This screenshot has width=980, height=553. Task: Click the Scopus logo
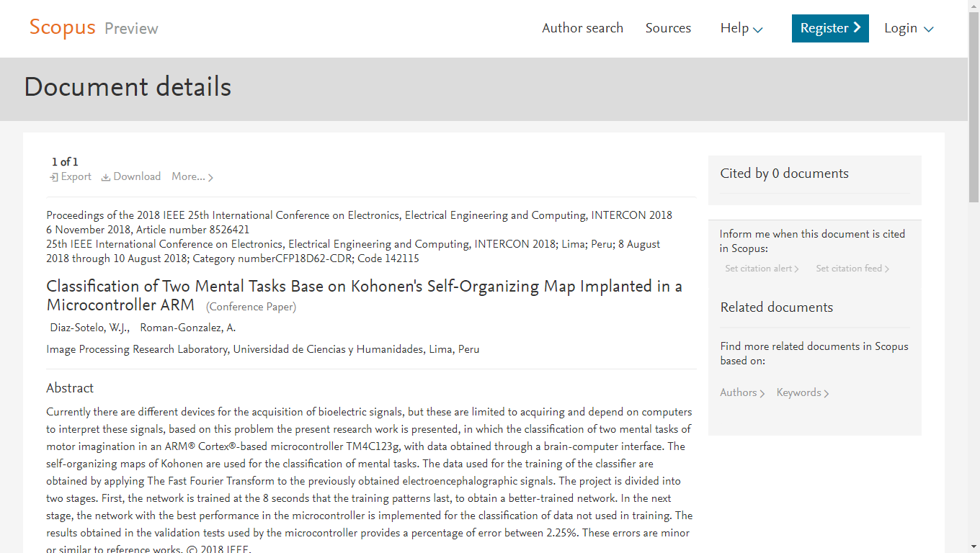(x=62, y=27)
